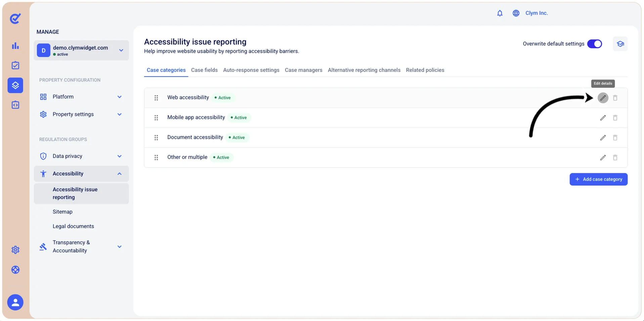Delete the Other or multiple category
This screenshot has height=321, width=644.
tap(615, 157)
